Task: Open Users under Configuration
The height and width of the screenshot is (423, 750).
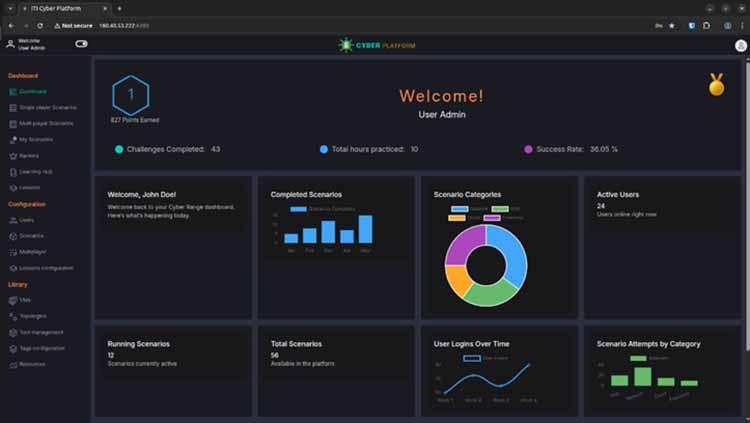Action: [x=22, y=220]
